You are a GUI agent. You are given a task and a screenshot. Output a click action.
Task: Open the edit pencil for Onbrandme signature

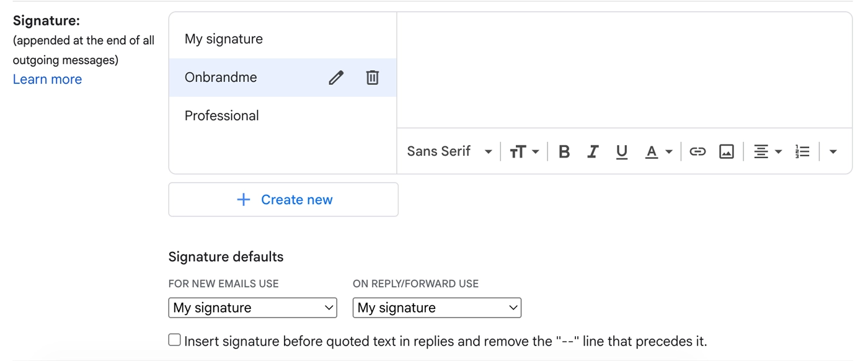335,77
